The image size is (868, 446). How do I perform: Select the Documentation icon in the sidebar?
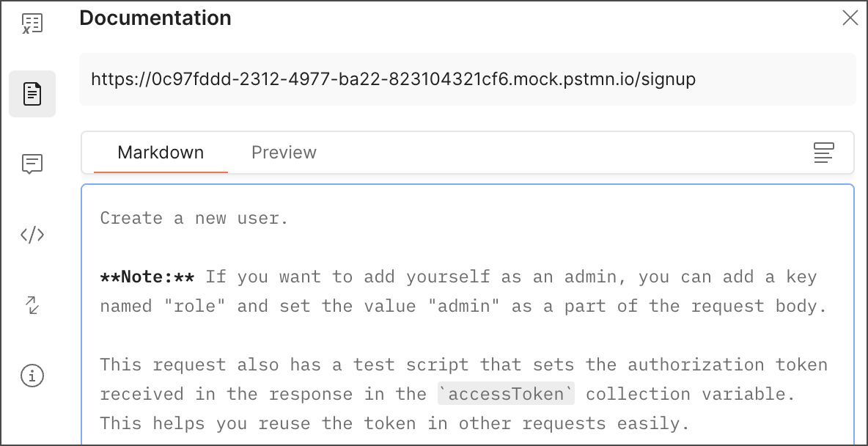[32, 94]
